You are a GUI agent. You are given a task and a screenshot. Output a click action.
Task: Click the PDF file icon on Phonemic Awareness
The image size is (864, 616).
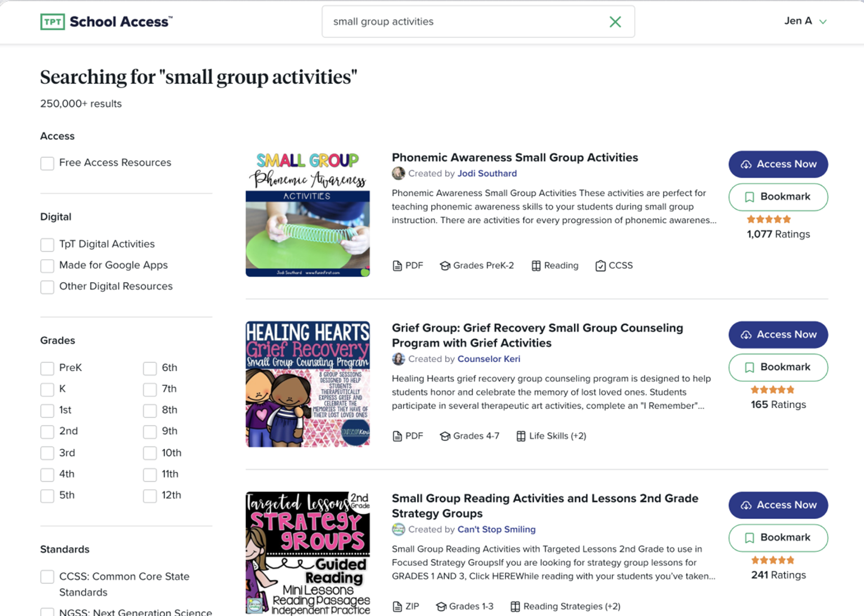click(397, 266)
